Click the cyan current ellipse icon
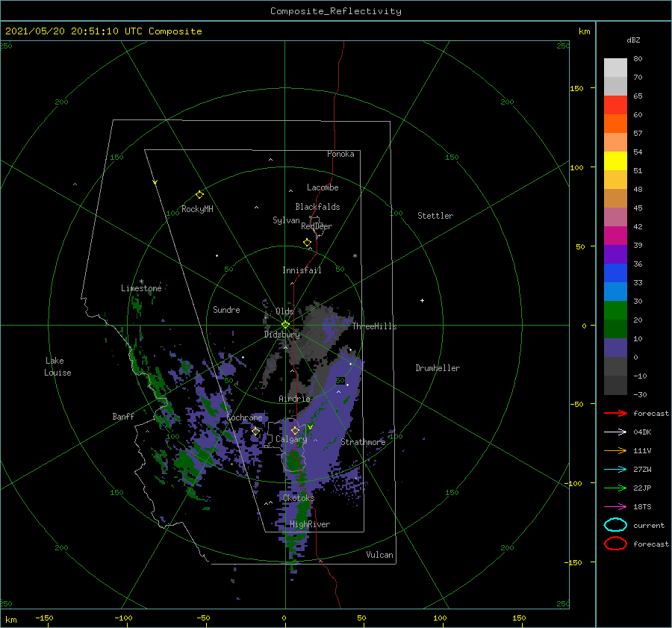672x628 pixels. pyautogui.click(x=615, y=525)
